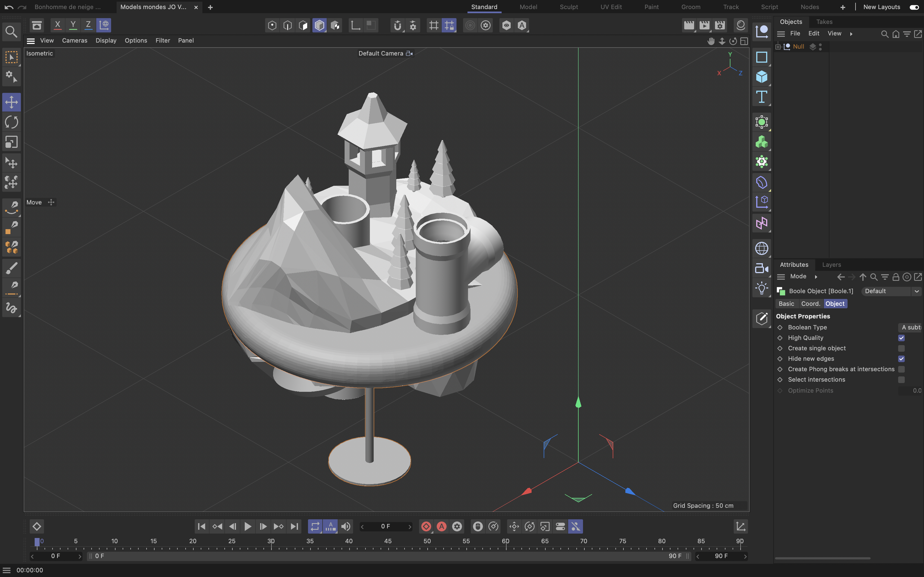Open the Boolean Type dropdown
924x577 pixels.
click(910, 328)
